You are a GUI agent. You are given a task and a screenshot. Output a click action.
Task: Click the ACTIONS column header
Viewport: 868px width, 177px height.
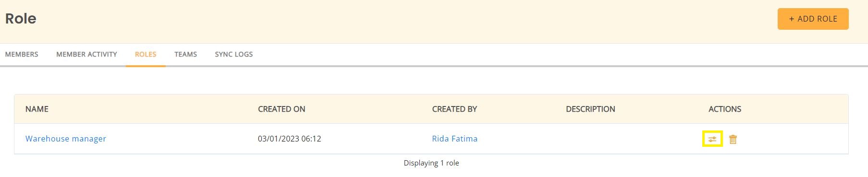[x=724, y=109]
